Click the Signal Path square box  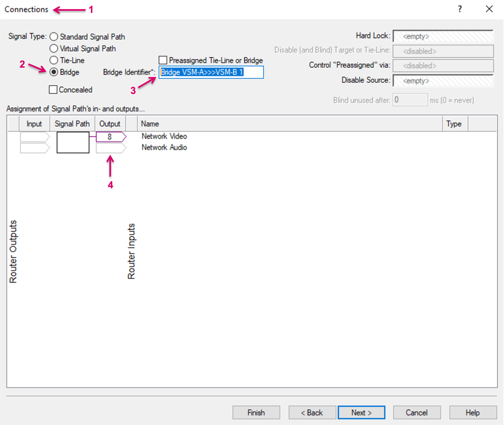coord(73,142)
